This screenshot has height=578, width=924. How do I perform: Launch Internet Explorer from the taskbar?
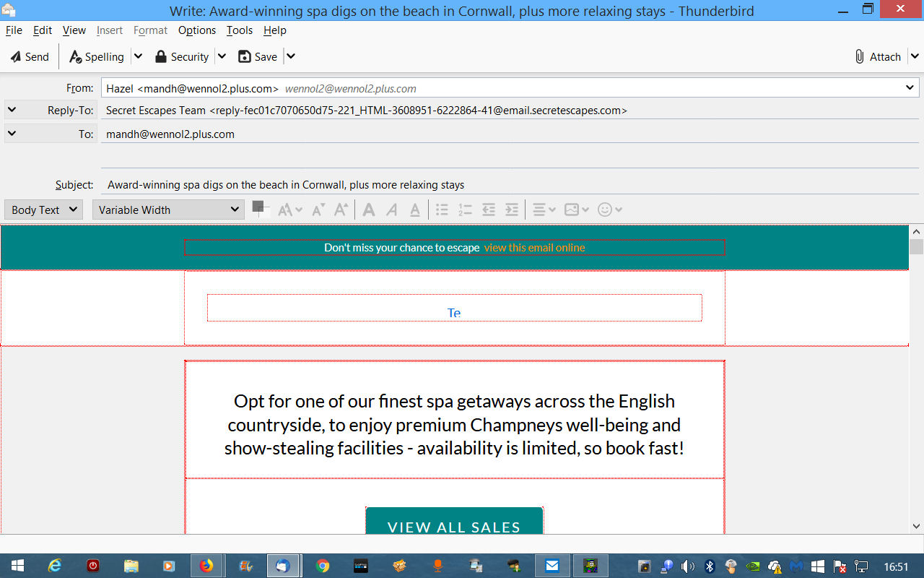[55, 566]
